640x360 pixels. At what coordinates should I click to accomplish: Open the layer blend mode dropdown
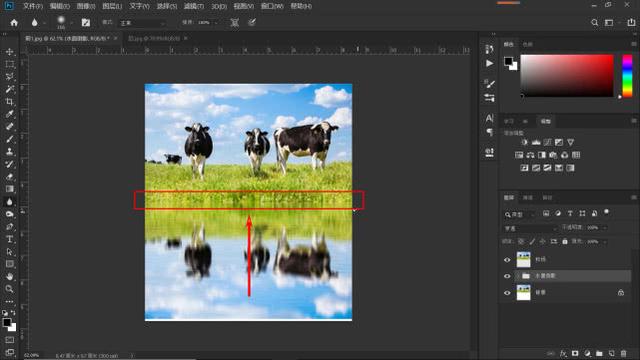click(530, 228)
